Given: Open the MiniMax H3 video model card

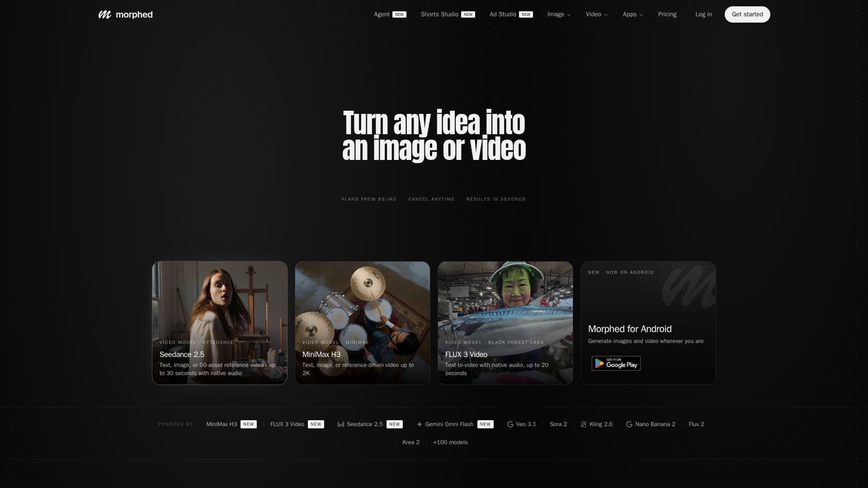Looking at the screenshot, I should 363,323.
